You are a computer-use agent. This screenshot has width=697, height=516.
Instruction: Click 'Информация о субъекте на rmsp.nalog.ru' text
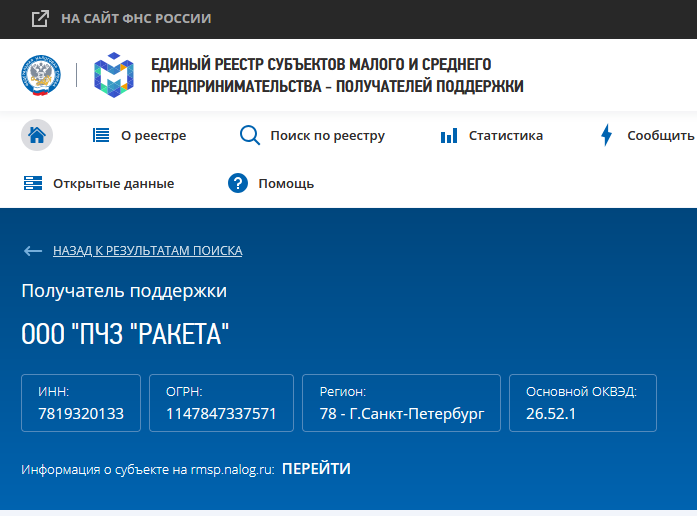point(148,469)
